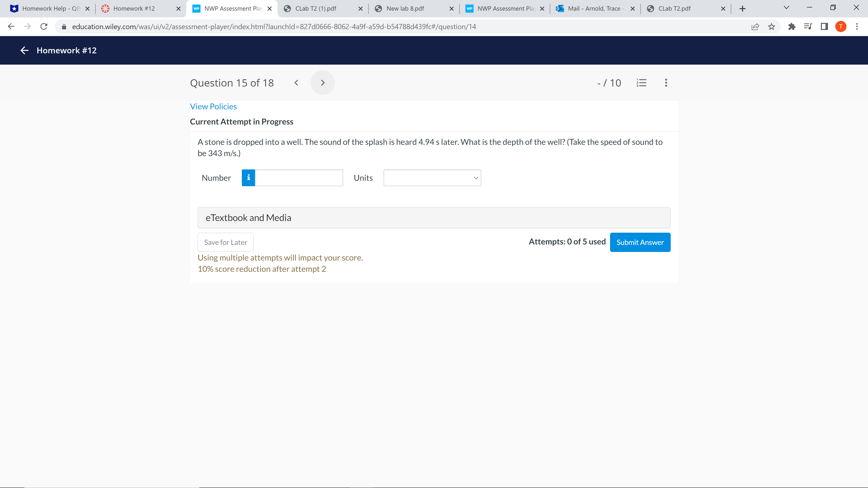Viewport: 868px width, 488px height.
Task: Go back using Homework #12 arrow
Action: [24, 51]
